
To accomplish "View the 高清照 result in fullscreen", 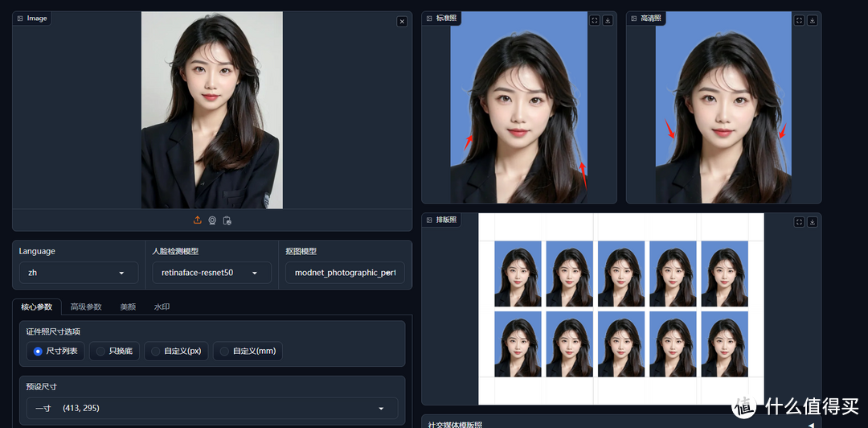I will click(x=799, y=21).
